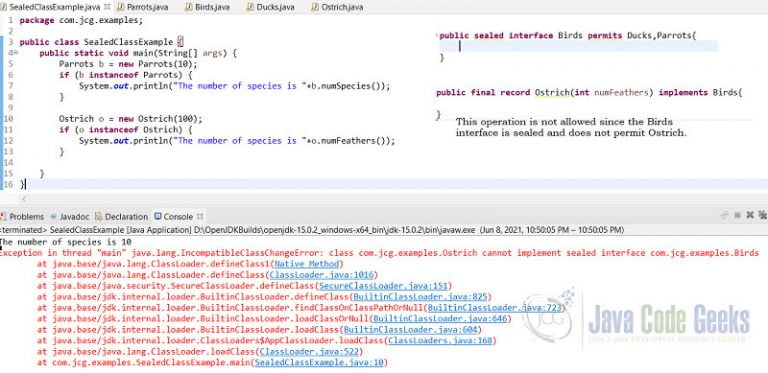The height and width of the screenshot is (373, 768).
Task: Click Remove All Terminated Launches double-X icon
Action: pyautogui.click(x=763, y=215)
